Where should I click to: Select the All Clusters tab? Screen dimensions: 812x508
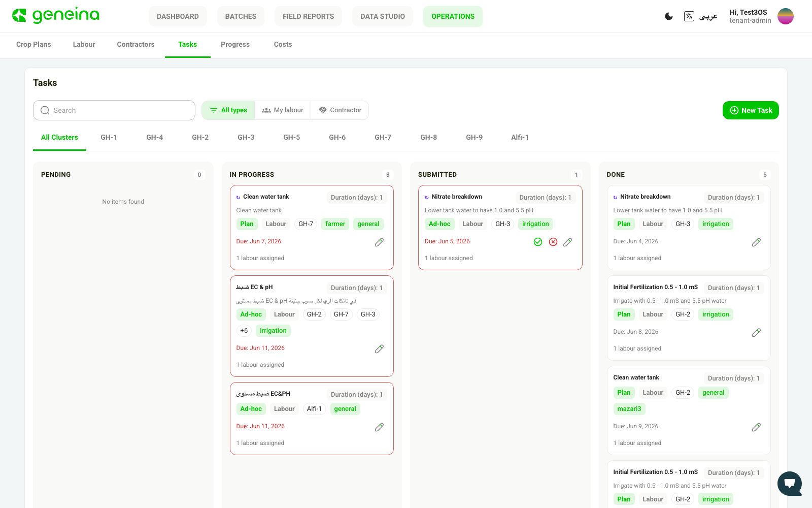pos(59,138)
